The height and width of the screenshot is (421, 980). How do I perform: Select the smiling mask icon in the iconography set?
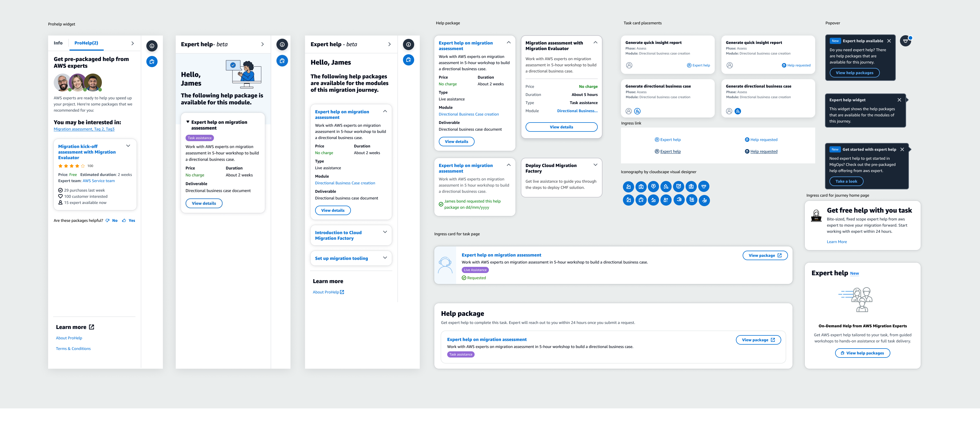[679, 186]
